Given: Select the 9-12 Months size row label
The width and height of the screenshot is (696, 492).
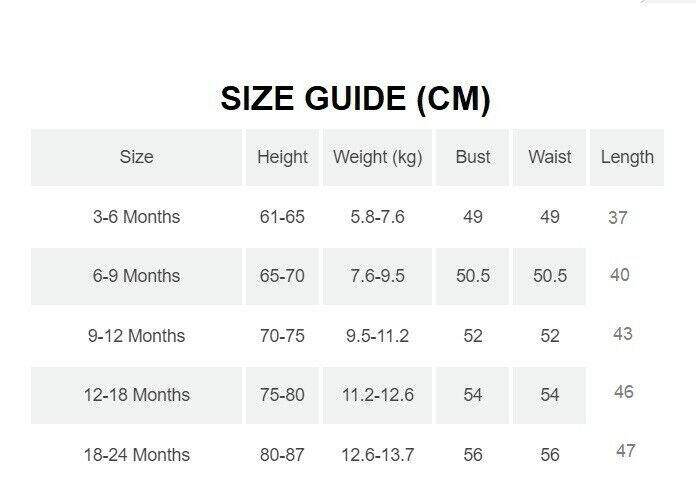Looking at the screenshot, I should click(137, 336).
